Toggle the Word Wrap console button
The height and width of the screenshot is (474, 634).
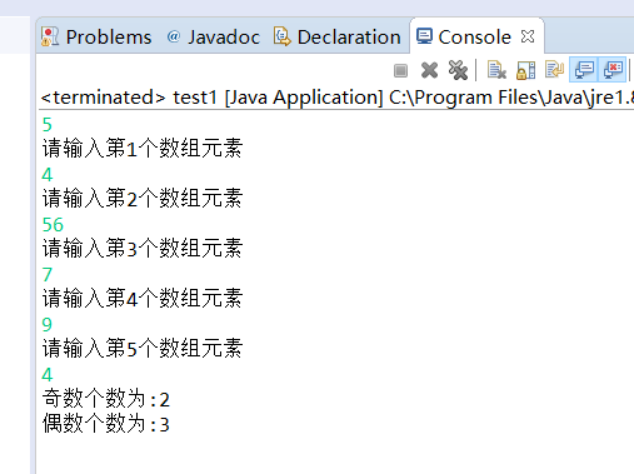point(555,70)
